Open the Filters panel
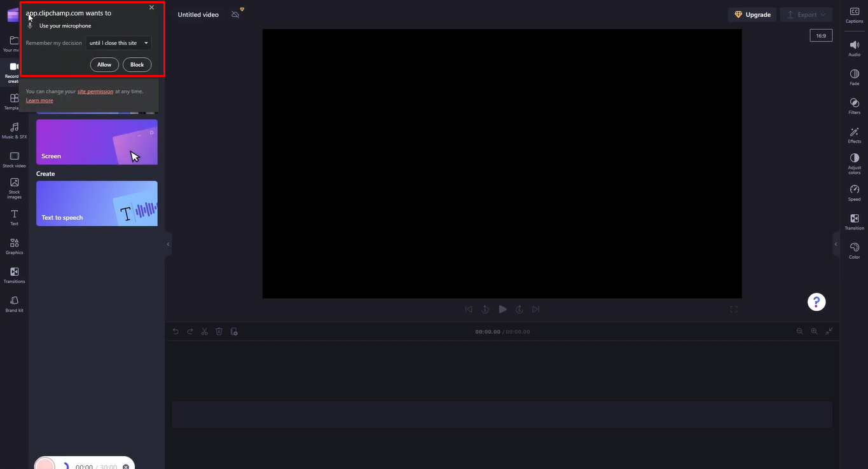Image resolution: width=868 pixels, height=469 pixels. (854, 104)
